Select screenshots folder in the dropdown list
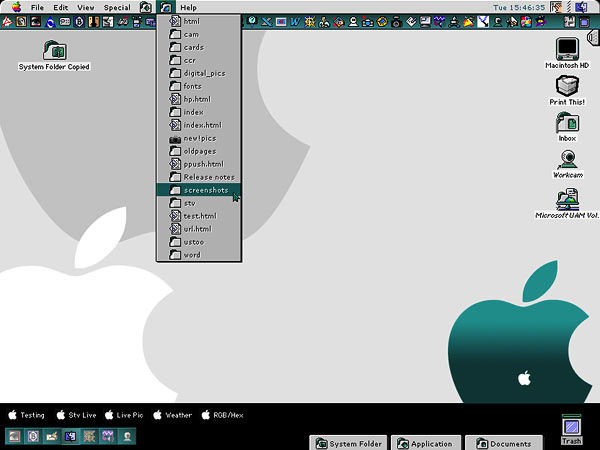The image size is (600, 450). point(205,190)
